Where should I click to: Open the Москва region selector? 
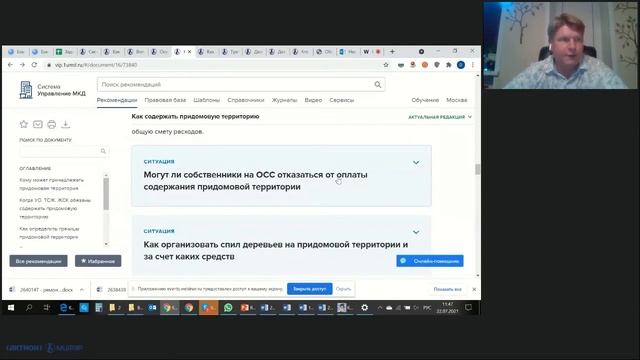click(457, 100)
